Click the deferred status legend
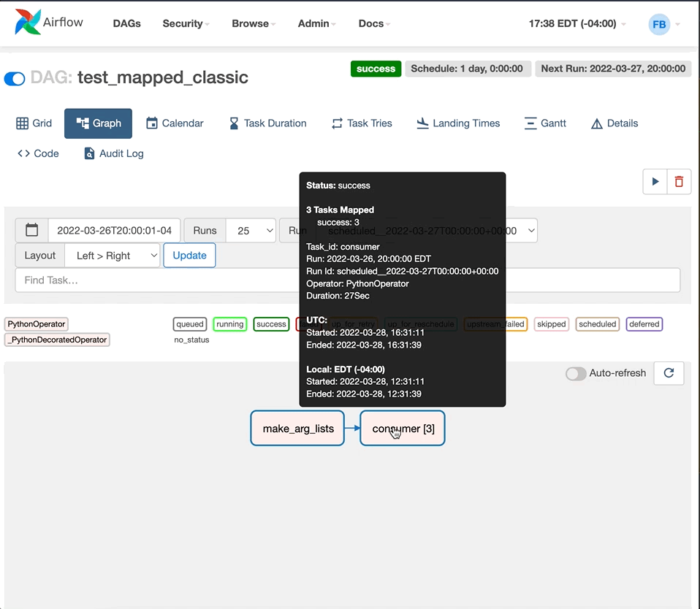 pos(644,324)
